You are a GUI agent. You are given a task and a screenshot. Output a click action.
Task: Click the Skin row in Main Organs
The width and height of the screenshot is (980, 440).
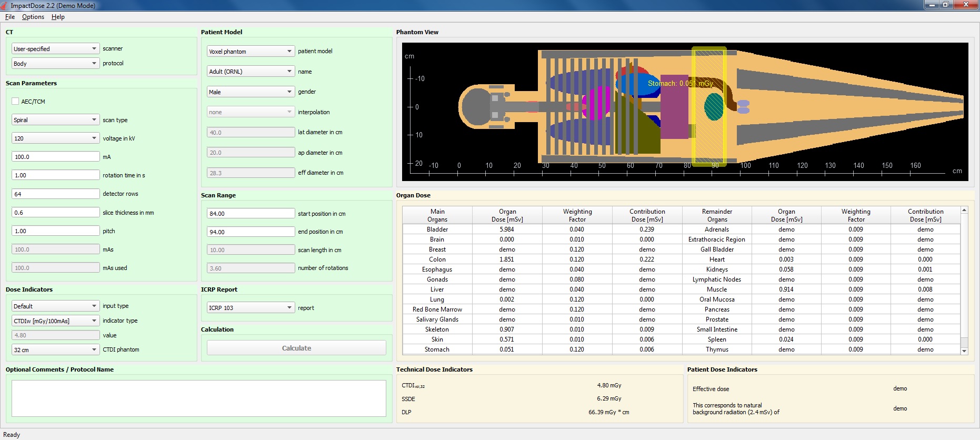[x=437, y=339]
